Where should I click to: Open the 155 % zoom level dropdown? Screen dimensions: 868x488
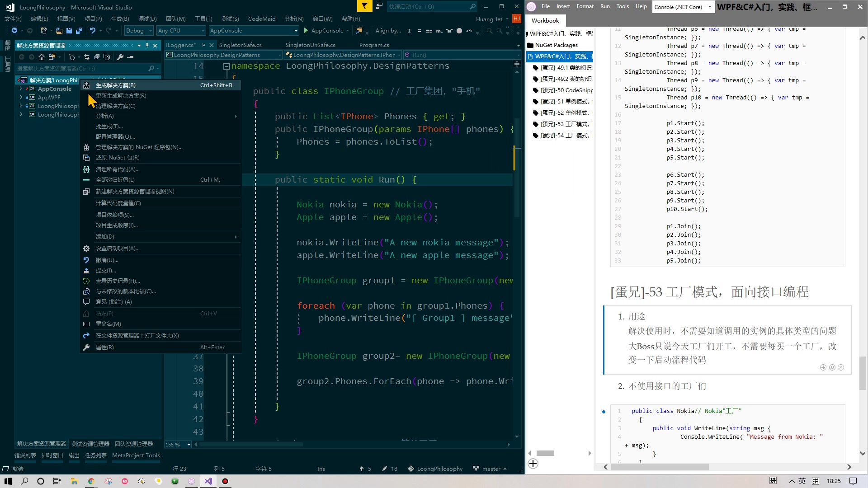pos(178,445)
